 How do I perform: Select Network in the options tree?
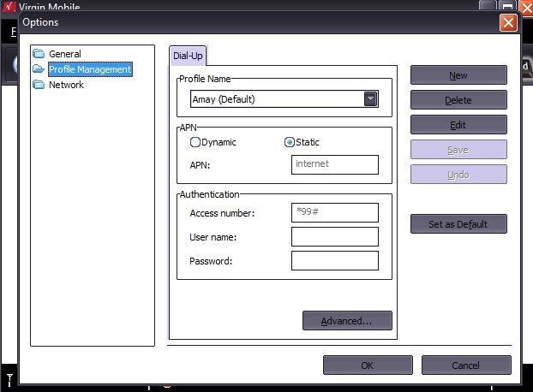[x=66, y=85]
